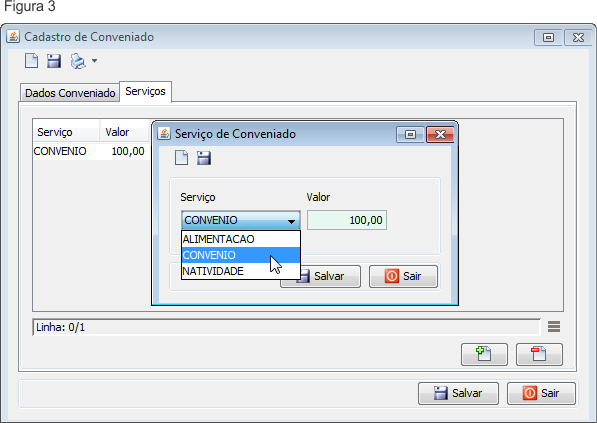Select the CONVENIO row in the services table

tap(90, 151)
